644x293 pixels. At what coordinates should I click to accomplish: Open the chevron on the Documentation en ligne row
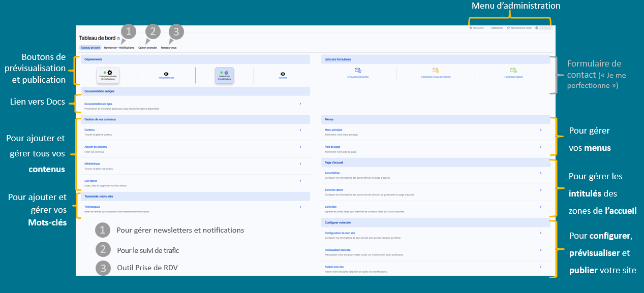pyautogui.click(x=300, y=104)
